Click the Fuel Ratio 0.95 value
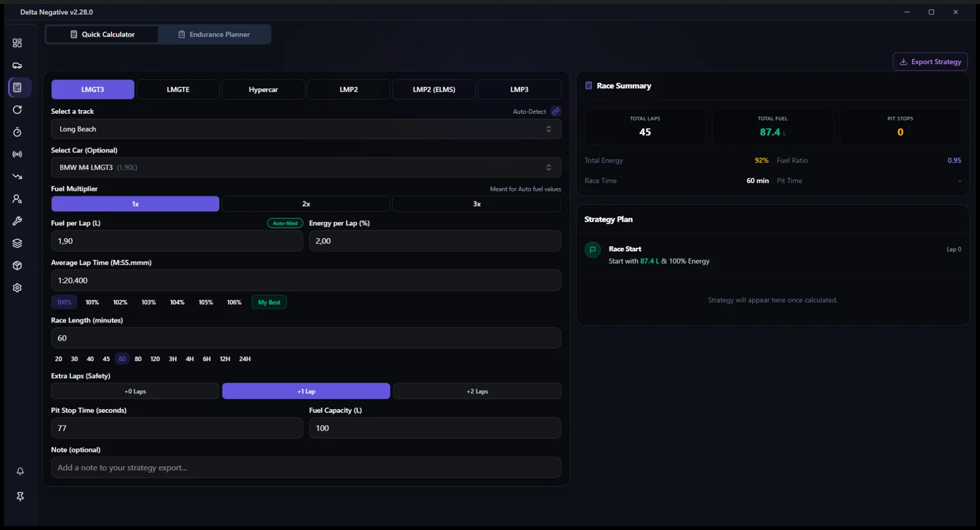The width and height of the screenshot is (980, 530). pos(954,160)
